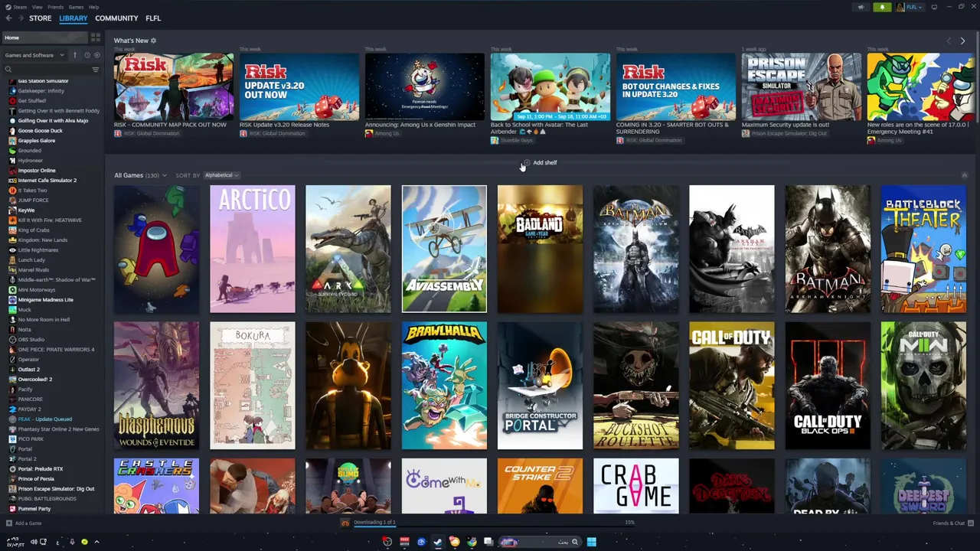Open RISK Community Map Pack news card
This screenshot has width=980, height=551.
click(x=174, y=86)
